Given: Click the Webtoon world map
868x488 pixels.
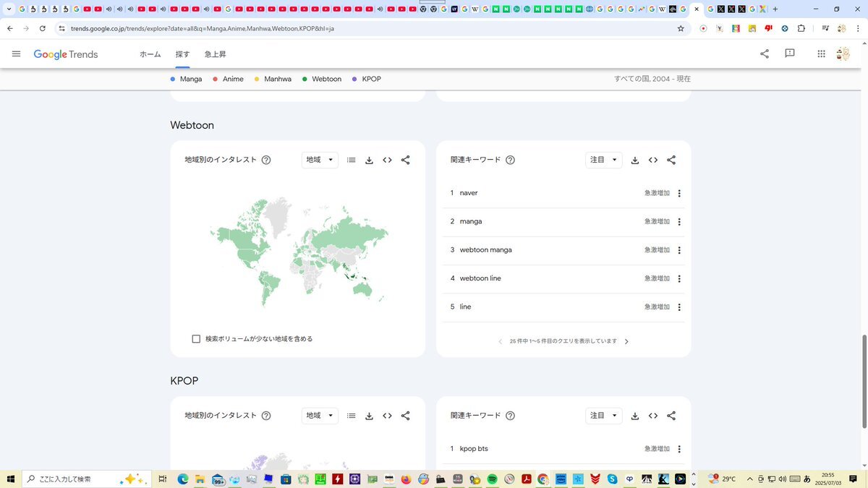Looking at the screenshot, I should (x=299, y=252).
